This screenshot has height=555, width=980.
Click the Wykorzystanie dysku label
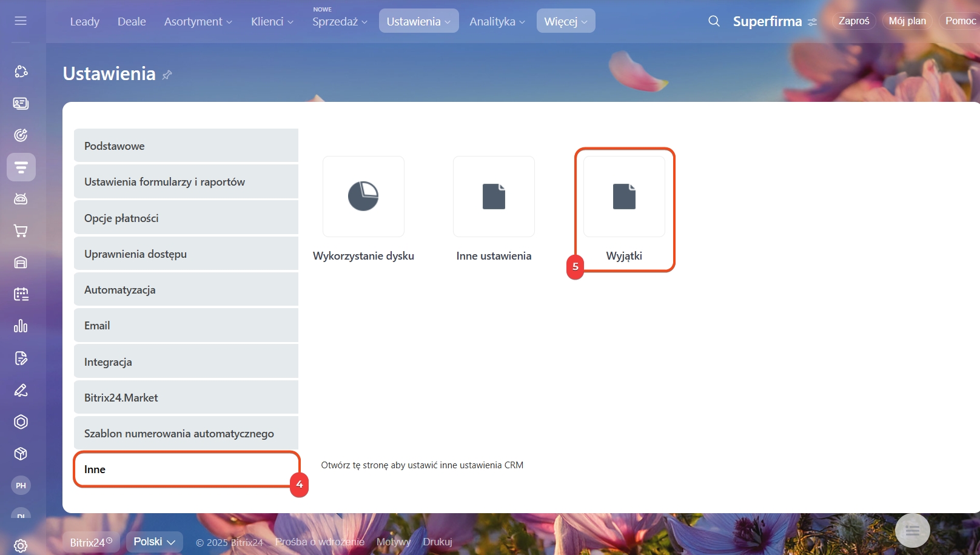point(363,256)
